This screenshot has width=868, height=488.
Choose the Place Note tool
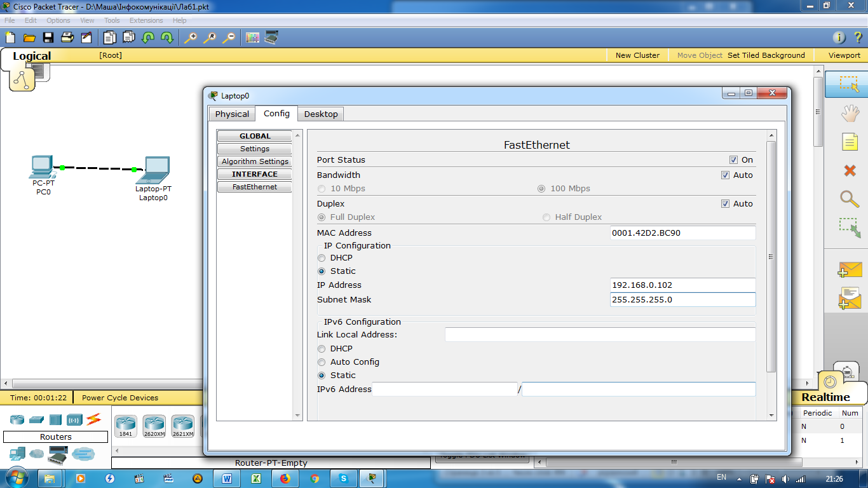coord(850,142)
